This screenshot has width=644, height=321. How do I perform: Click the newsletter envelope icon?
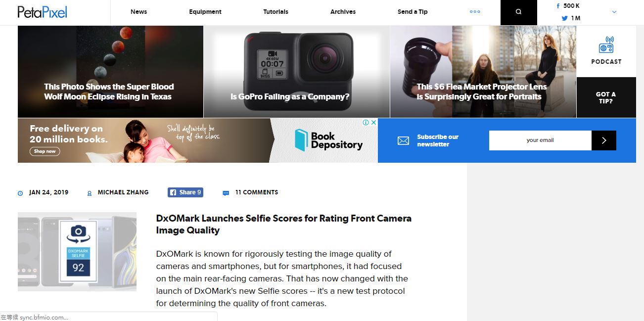click(403, 141)
